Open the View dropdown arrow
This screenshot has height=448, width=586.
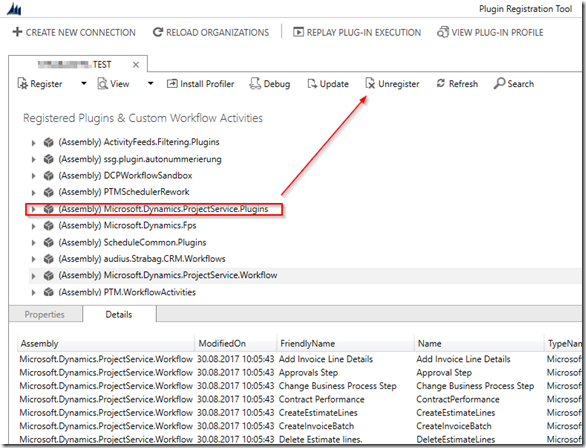pyautogui.click(x=150, y=83)
